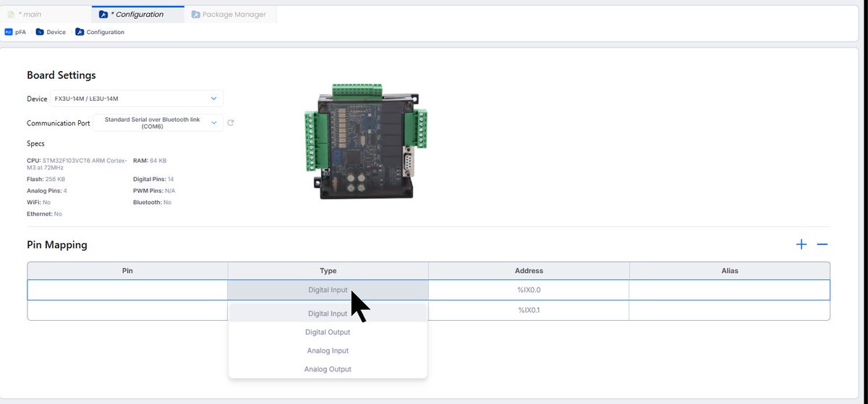Click the Specs label
The height and width of the screenshot is (404, 868).
[35, 143]
